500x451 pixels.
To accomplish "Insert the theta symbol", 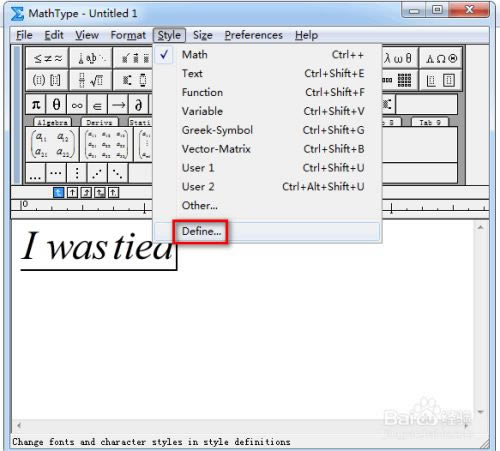I will click(x=56, y=105).
